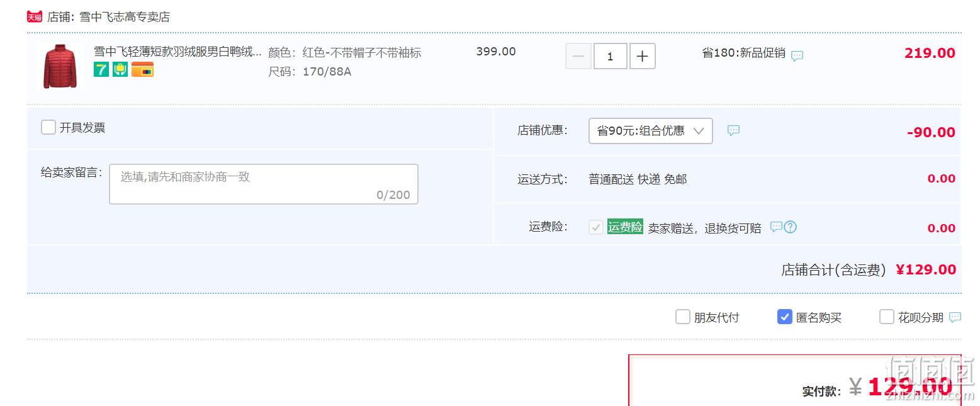Click the comment bubble next to 花呗分期
This screenshot has height=406, width=980.
pyautogui.click(x=955, y=317)
